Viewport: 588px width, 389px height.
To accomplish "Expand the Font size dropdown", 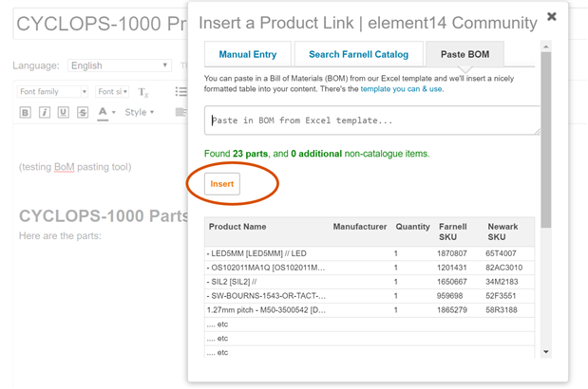I will point(112,92).
